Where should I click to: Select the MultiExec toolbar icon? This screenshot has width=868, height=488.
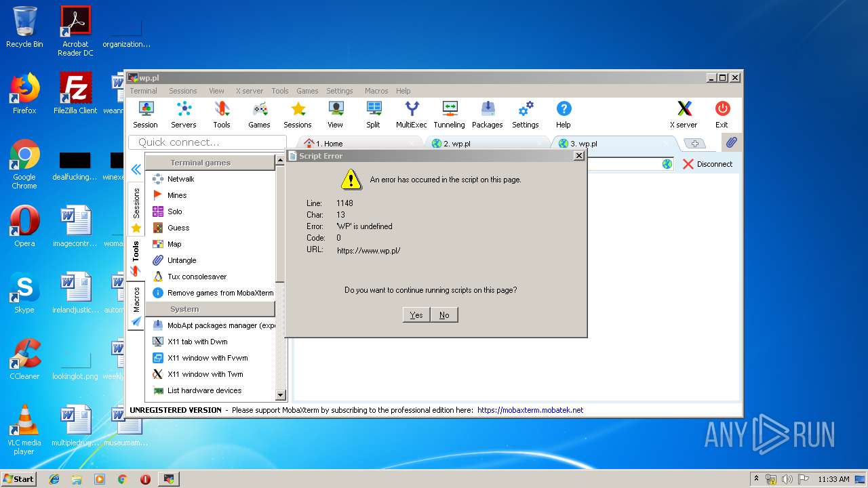point(412,115)
